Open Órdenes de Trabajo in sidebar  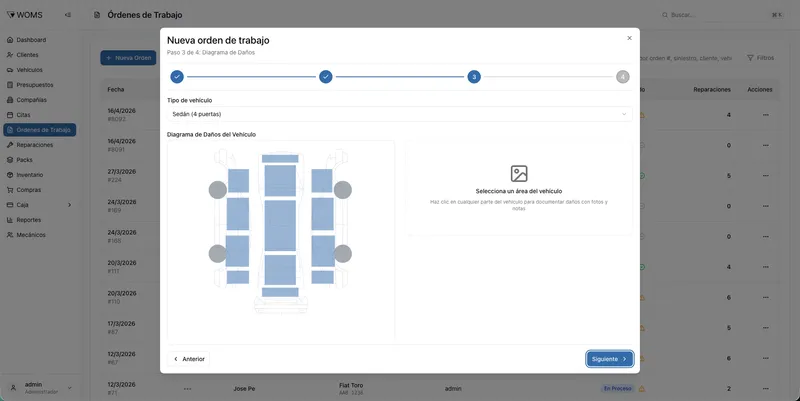coord(40,130)
